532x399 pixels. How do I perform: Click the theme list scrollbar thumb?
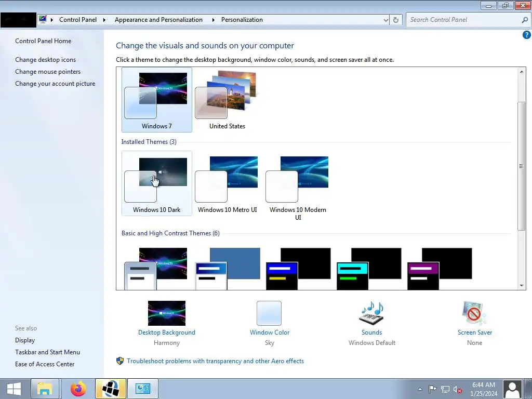[x=522, y=166]
